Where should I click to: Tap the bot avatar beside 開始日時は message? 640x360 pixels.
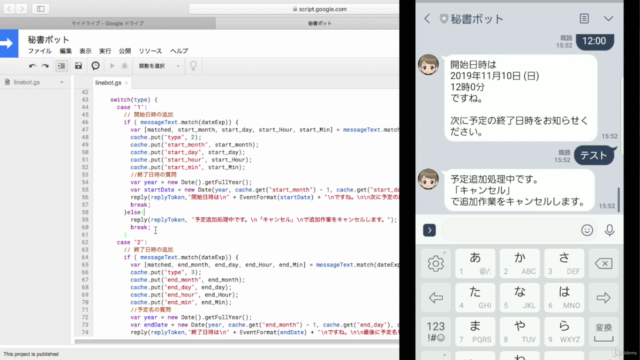coord(429,64)
